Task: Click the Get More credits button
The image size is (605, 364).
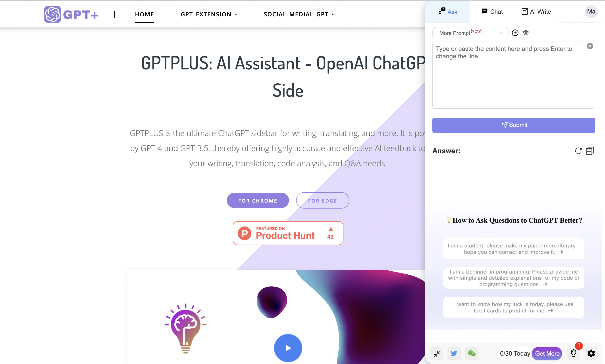Action: click(547, 354)
